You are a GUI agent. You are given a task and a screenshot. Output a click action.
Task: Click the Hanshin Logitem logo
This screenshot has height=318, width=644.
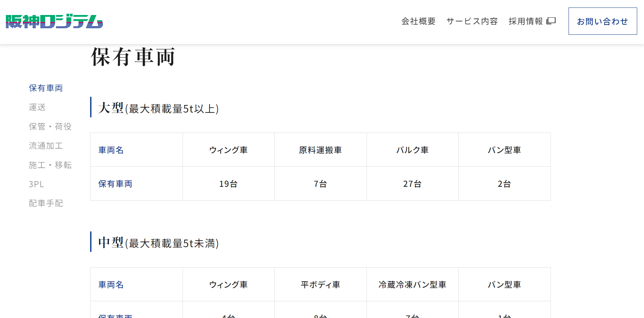(54, 21)
